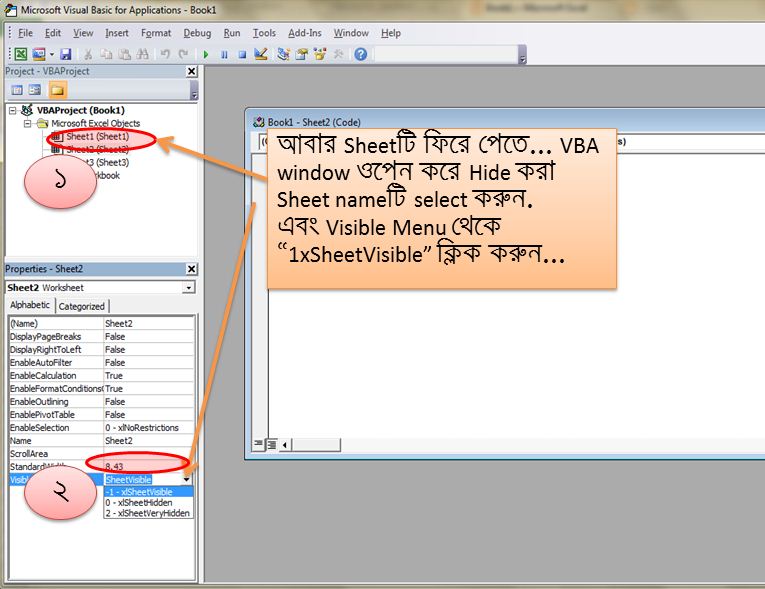Choose -1 - xlSheetVisible option
This screenshot has height=589, width=765.
[149, 492]
